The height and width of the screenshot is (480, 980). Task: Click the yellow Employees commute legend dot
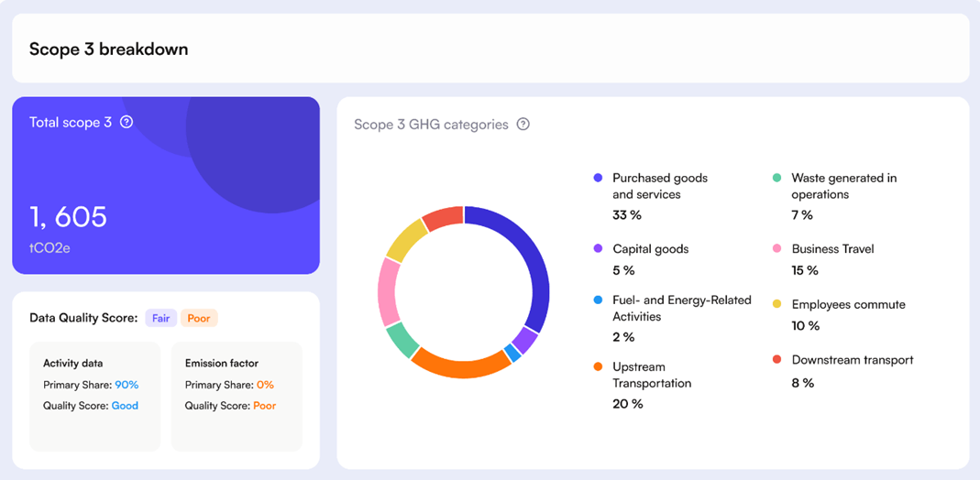[776, 304]
